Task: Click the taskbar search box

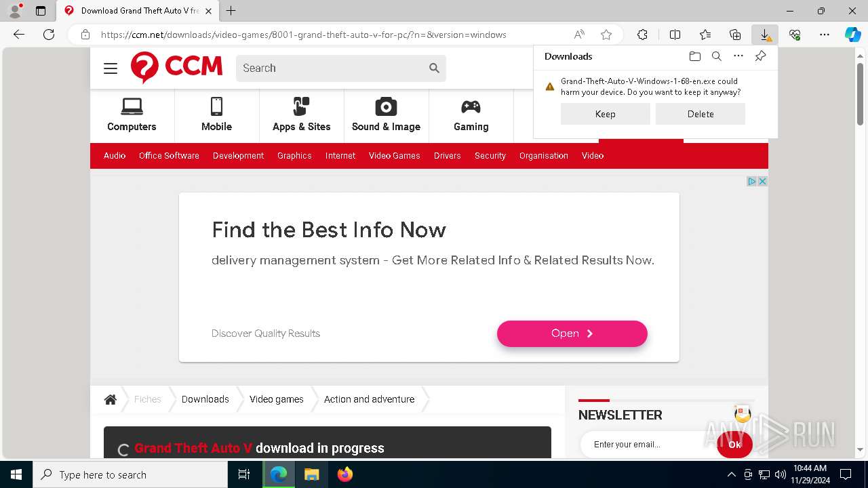Action: [130, 474]
